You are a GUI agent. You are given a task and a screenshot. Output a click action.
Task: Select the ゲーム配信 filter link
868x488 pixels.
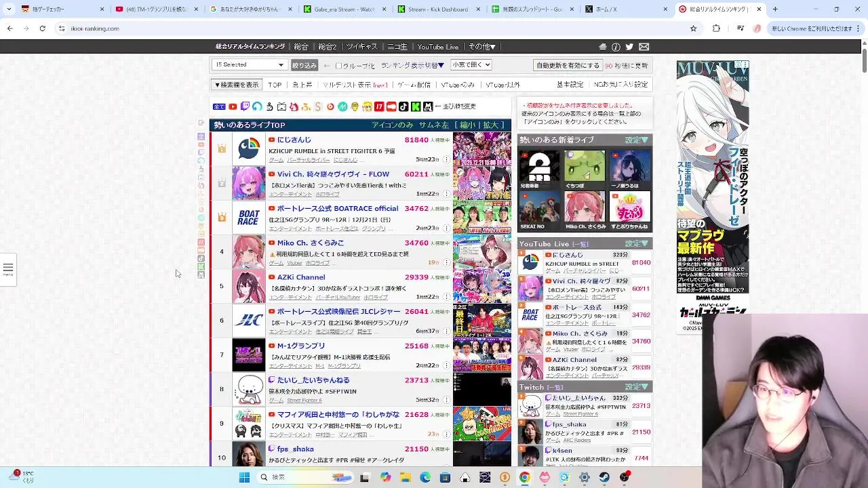pos(414,85)
